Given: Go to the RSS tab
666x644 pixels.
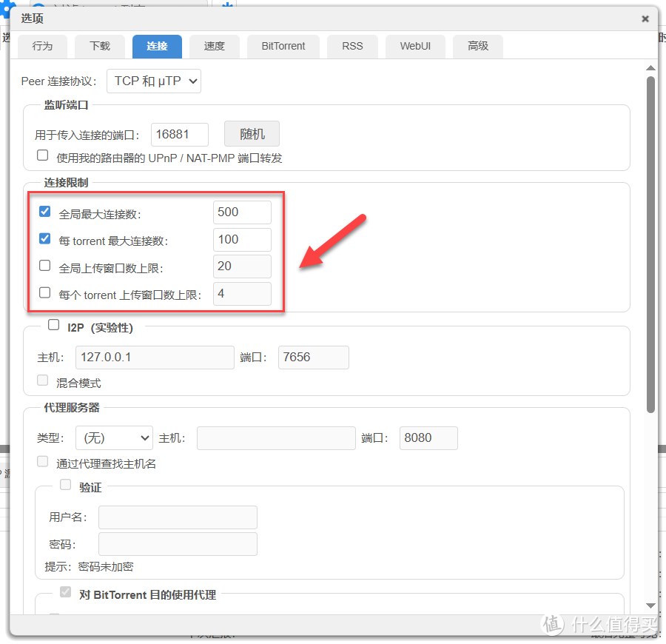Looking at the screenshot, I should pyautogui.click(x=352, y=47).
